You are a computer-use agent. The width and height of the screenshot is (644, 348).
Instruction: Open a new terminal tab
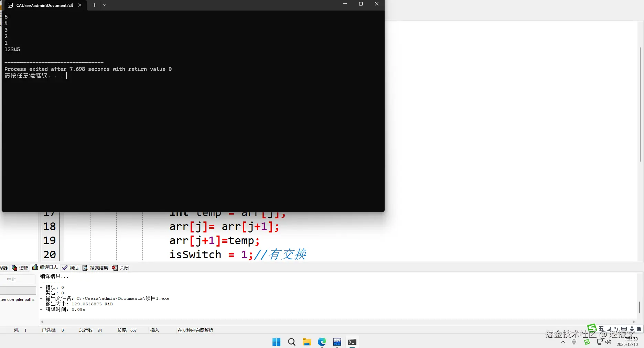[94, 5]
